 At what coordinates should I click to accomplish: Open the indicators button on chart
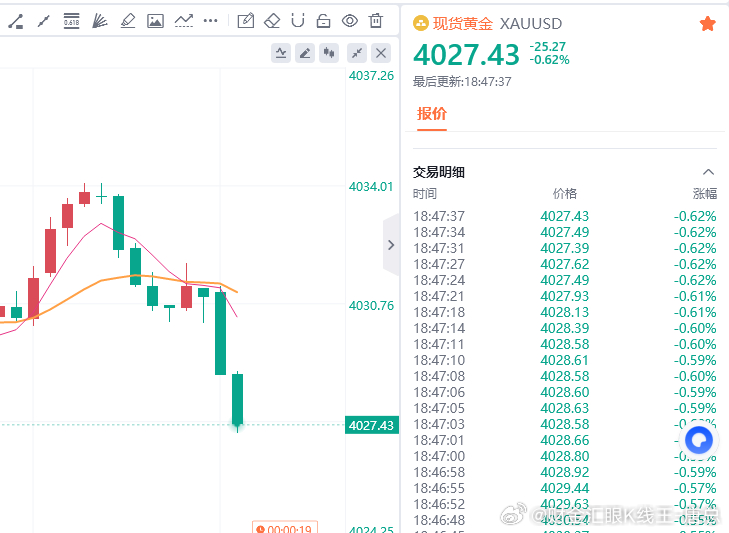(281, 53)
